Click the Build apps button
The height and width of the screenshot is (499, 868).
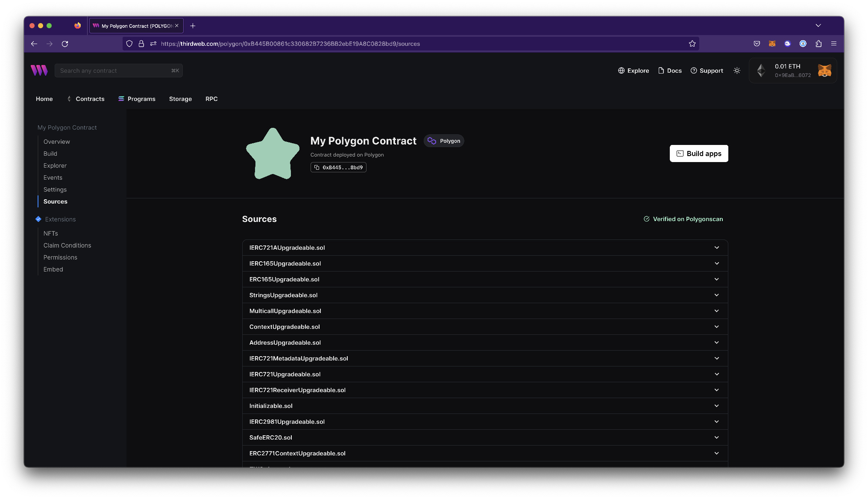coord(699,153)
